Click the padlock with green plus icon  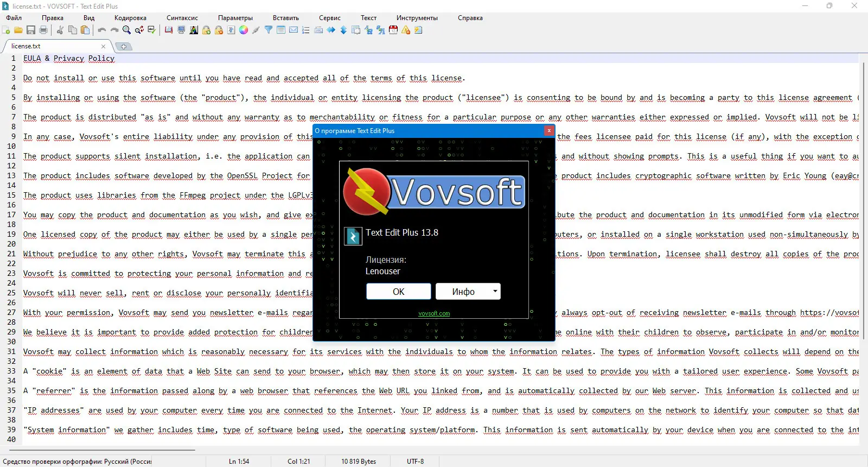coord(206,30)
